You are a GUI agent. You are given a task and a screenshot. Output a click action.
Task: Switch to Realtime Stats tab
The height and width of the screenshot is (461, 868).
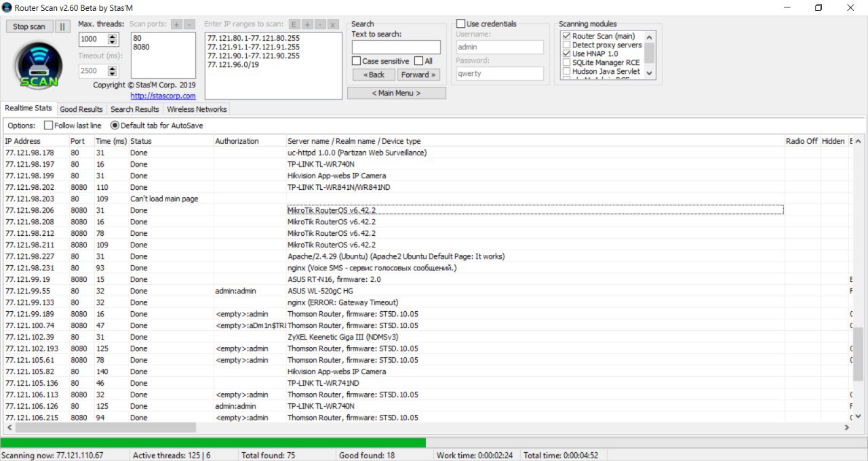28,108
